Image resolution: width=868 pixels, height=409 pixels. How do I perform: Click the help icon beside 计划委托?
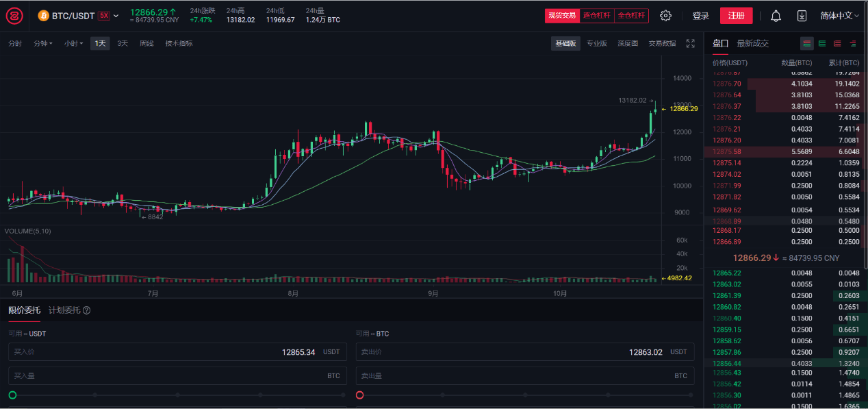point(87,310)
